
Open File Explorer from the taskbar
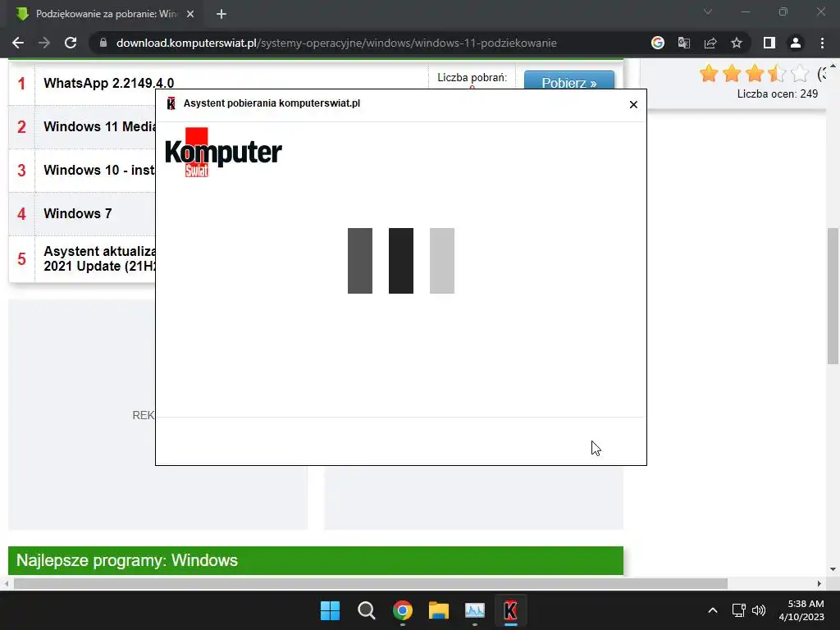click(438, 610)
